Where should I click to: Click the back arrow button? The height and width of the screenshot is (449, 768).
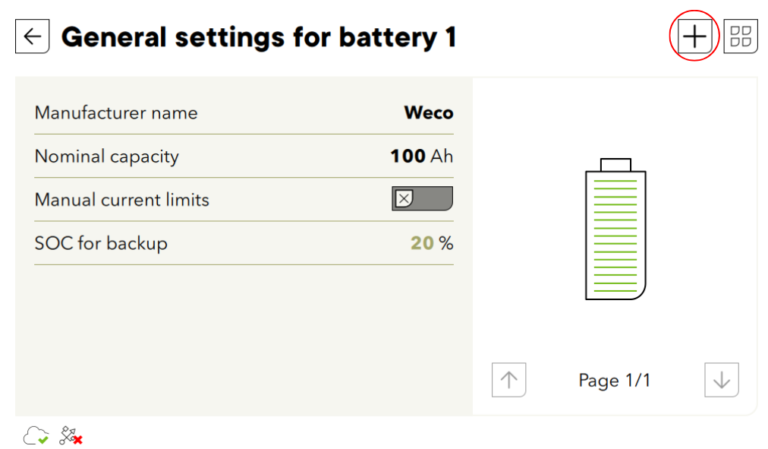click(32, 38)
